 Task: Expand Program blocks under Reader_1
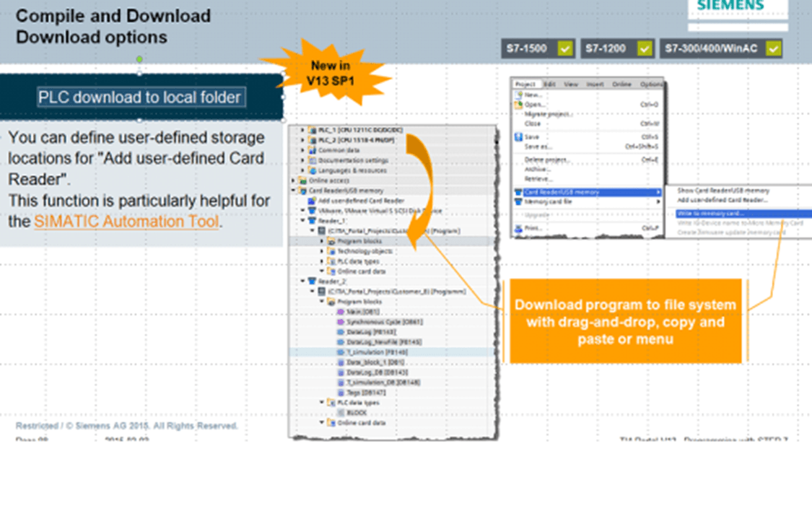(x=322, y=241)
